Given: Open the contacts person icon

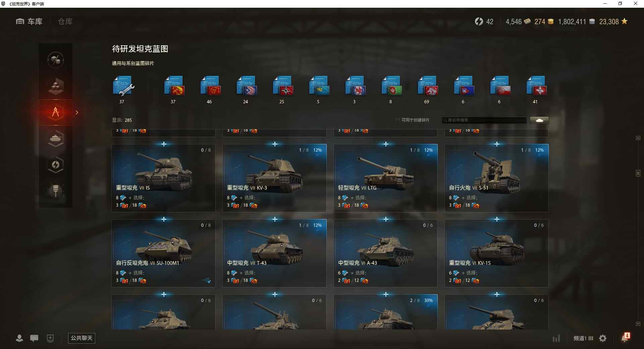Looking at the screenshot, I should point(19,338).
